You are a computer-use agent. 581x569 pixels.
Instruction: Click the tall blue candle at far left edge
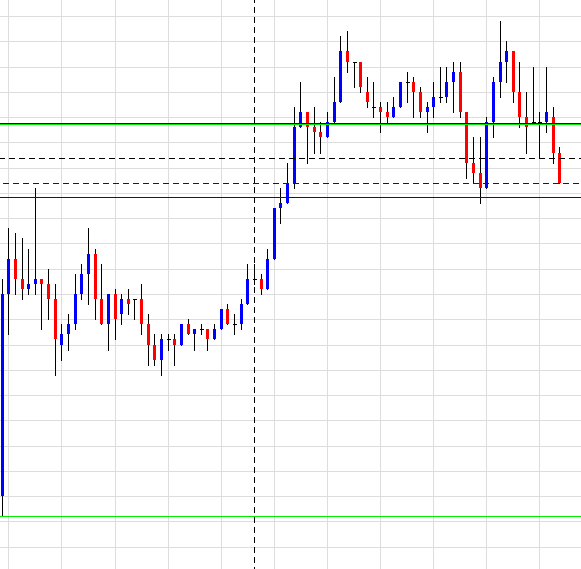point(3,395)
